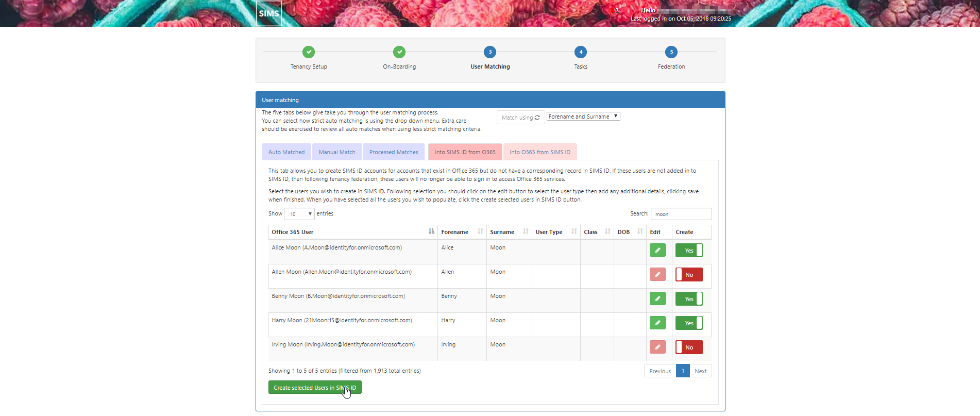Screen dimensions: 980x416
Task: Toggle Create switch for Benny Moon
Action: tap(689, 298)
